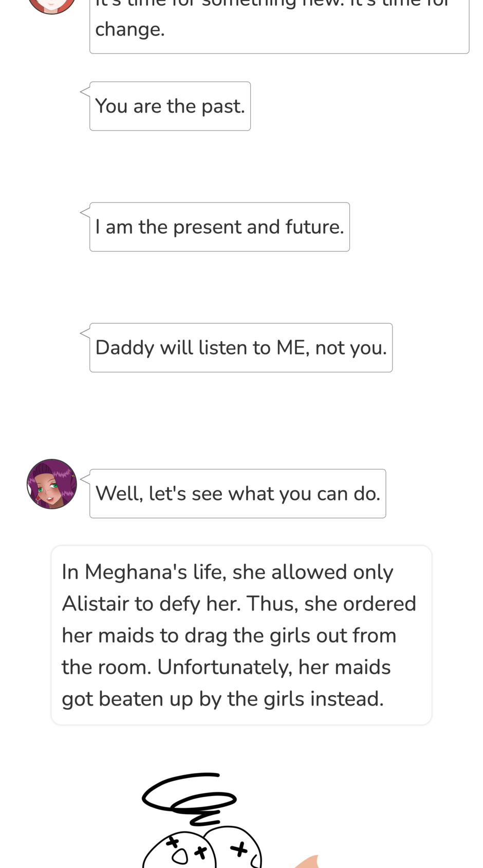Select the "I am the present and future." bubble
The image size is (483, 868).
click(x=219, y=227)
